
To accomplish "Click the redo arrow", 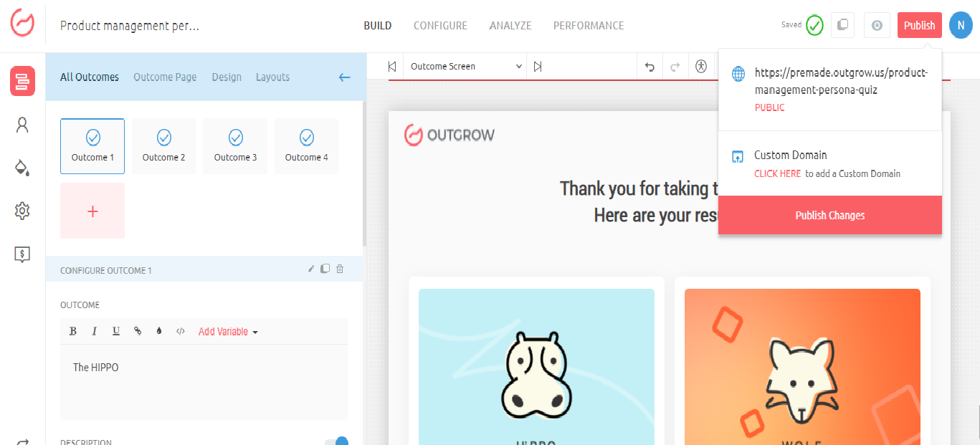I will 675,67.
